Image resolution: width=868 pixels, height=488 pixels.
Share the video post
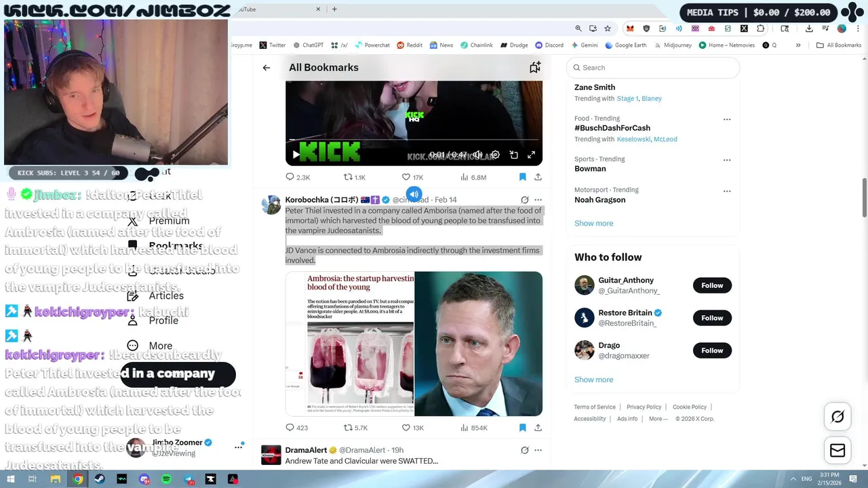coord(538,177)
